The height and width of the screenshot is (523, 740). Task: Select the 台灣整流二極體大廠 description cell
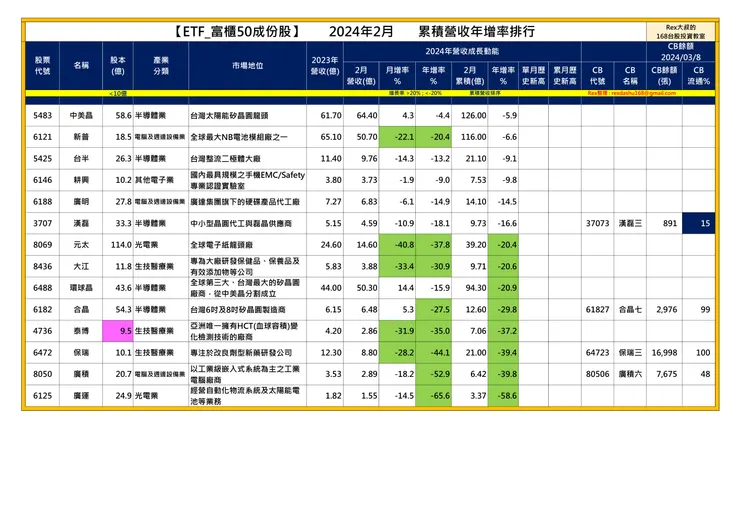(247, 159)
